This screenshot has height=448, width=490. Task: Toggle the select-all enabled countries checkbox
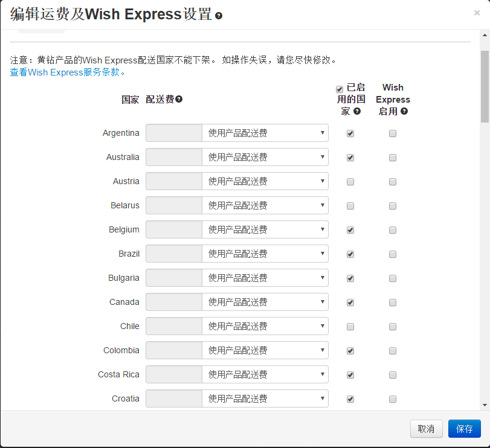click(339, 89)
